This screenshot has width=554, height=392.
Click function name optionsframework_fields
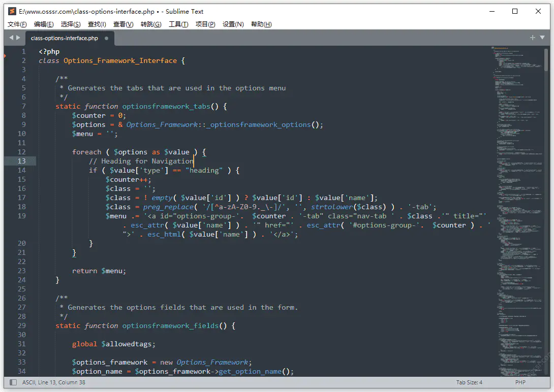click(171, 325)
